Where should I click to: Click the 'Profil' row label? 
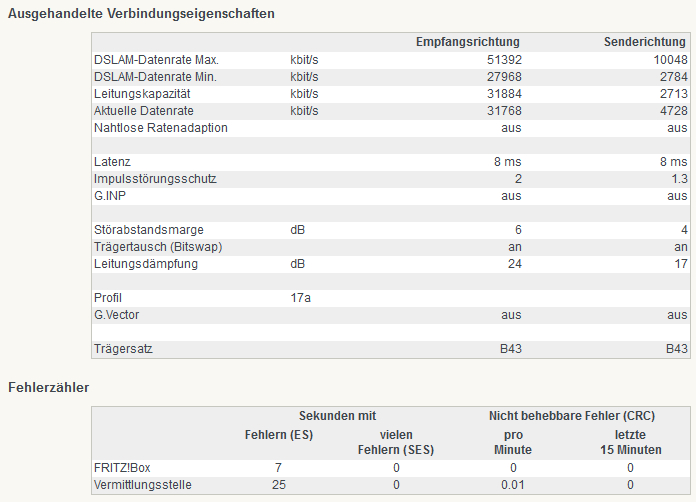pos(108,298)
